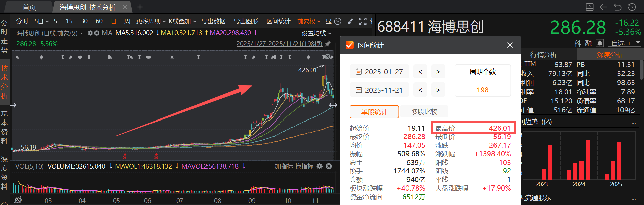Click the first red S marker on chart

pos(125,156)
